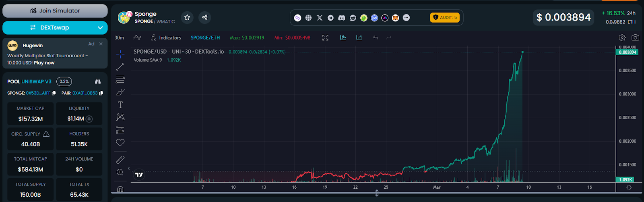644x202 pixels.
Task: Click the price axis auto-scale icon
Action: pyautogui.click(x=629, y=187)
